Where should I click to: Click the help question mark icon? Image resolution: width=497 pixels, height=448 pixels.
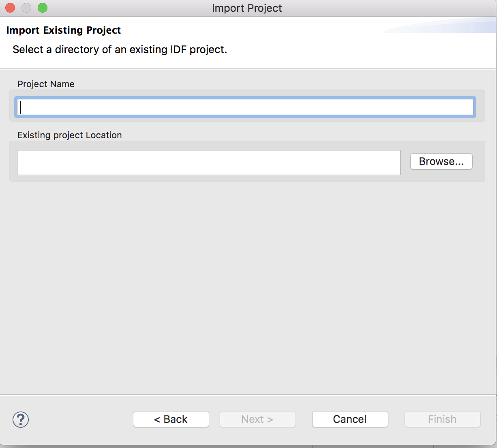coord(20,420)
